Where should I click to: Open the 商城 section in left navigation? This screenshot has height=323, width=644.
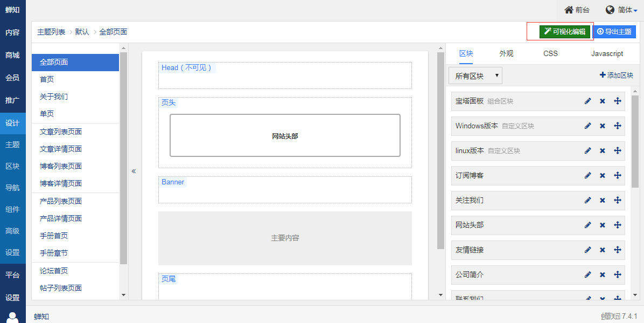[12, 55]
